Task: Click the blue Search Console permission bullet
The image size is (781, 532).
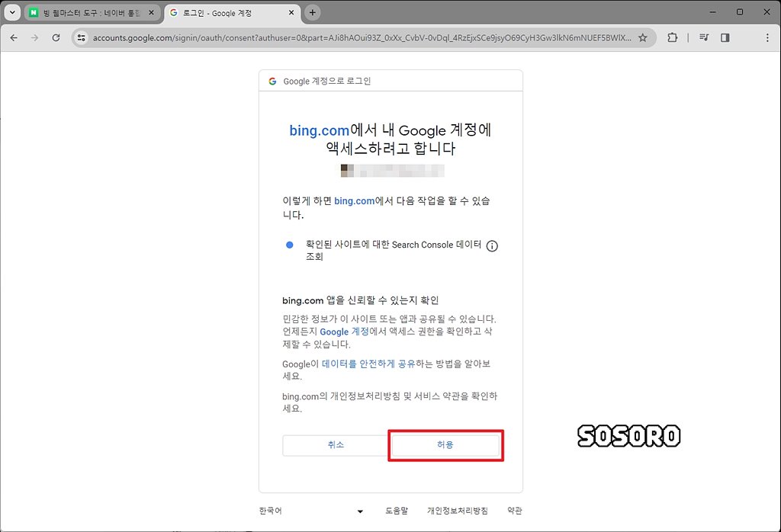Action: (289, 245)
